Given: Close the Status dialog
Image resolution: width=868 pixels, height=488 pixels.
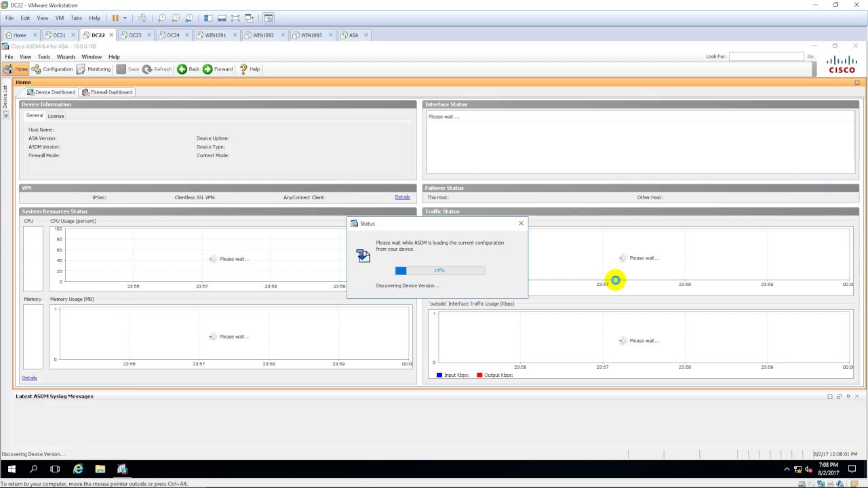Looking at the screenshot, I should click(521, 223).
